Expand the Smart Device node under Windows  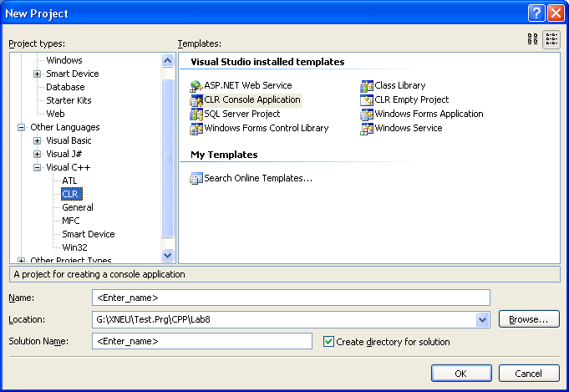click(x=37, y=74)
